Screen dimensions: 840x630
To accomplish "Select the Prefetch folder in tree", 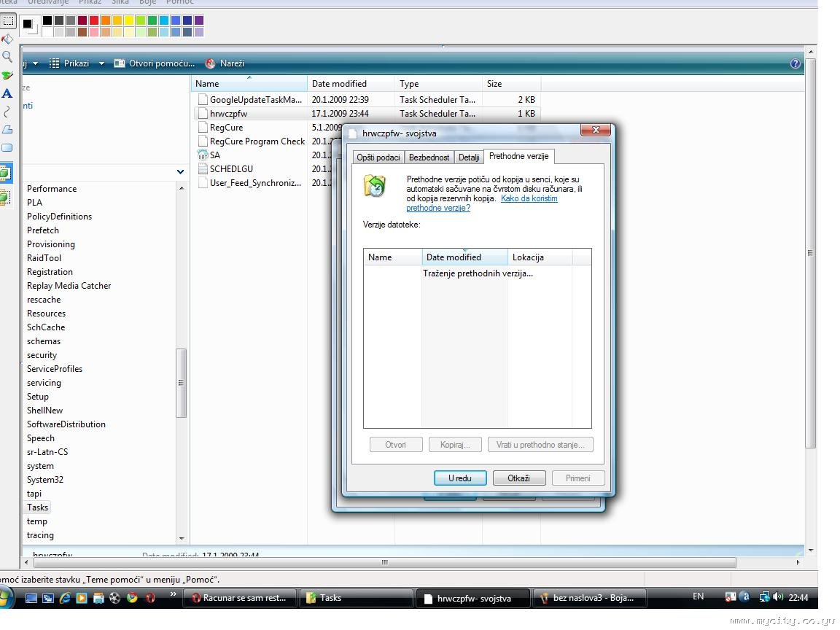I will click(x=43, y=230).
